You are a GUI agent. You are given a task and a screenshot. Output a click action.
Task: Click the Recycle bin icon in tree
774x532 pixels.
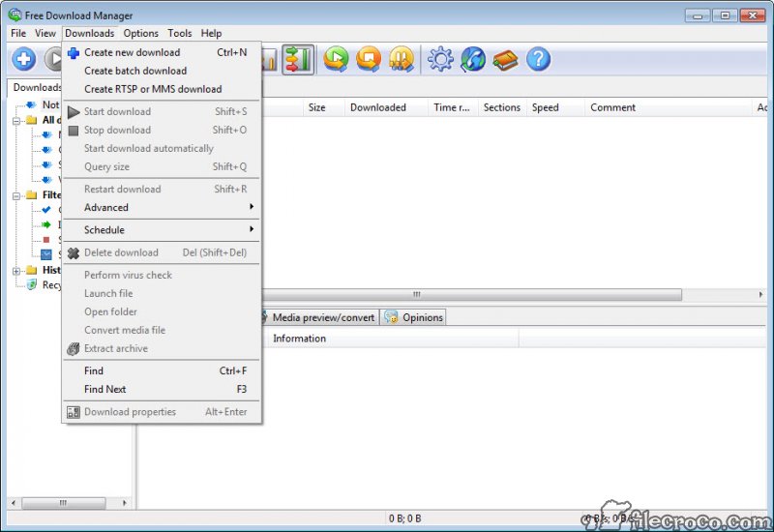pos(32,284)
